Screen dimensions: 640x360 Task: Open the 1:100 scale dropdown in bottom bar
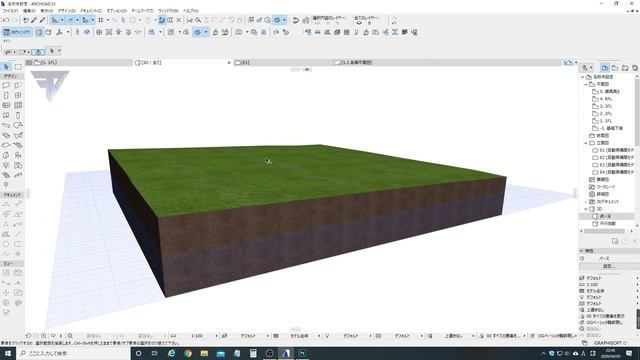197,336
